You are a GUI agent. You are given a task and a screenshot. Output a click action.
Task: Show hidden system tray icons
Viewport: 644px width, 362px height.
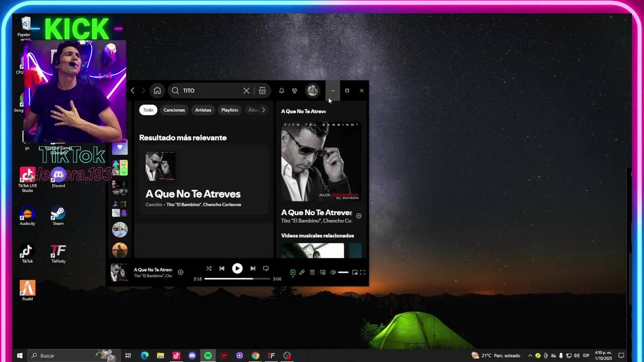pyautogui.click(x=530, y=355)
